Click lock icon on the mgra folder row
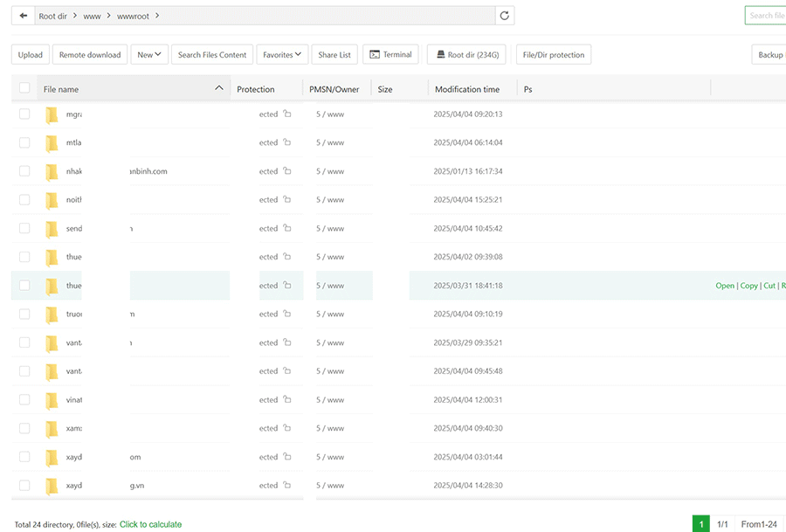786x532 pixels. point(287,114)
